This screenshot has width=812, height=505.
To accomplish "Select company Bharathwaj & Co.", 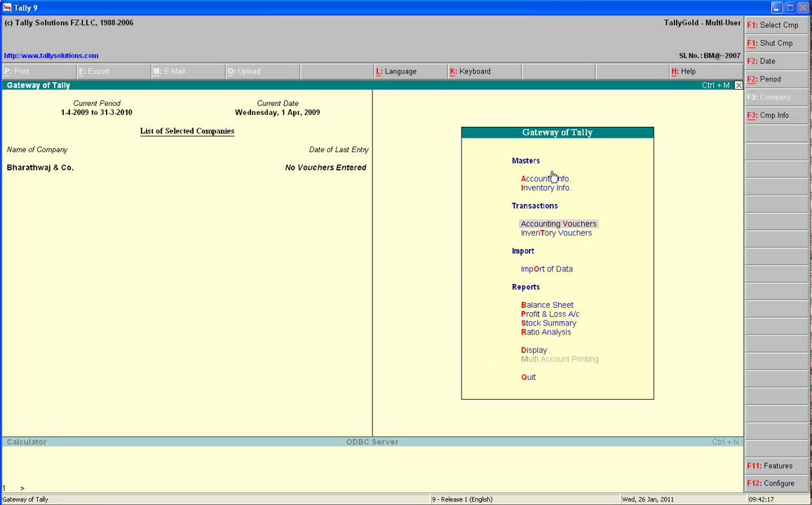I will pos(41,168).
